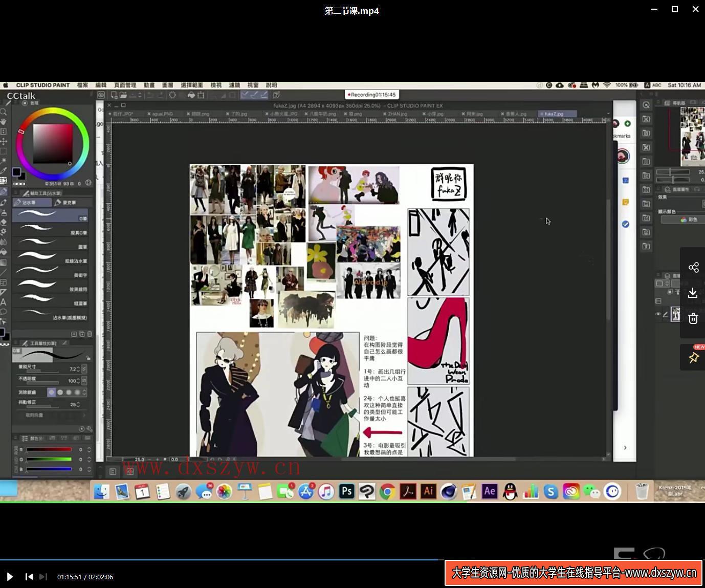Viewport: 705px width, 588px height.
Task: Select the 擬真G筆 brush preset
Action: tap(50, 229)
